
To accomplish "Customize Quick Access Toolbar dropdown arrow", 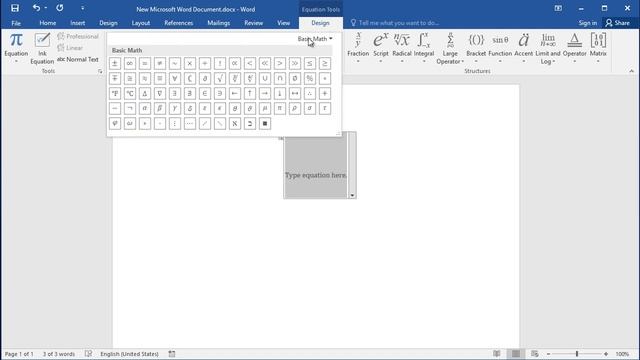I will tap(82, 8).
